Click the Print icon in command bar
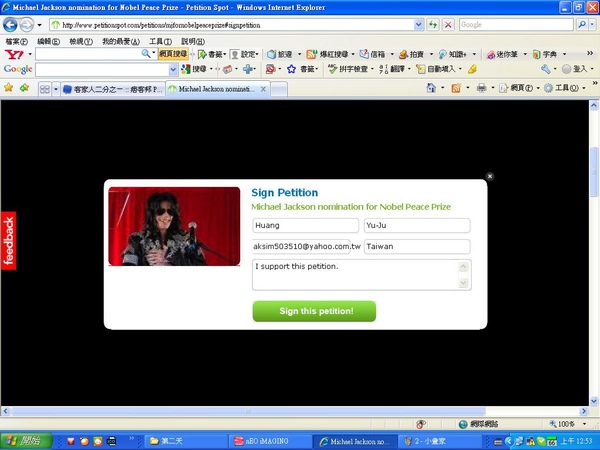Image resolution: width=600 pixels, height=450 pixels. (481, 88)
